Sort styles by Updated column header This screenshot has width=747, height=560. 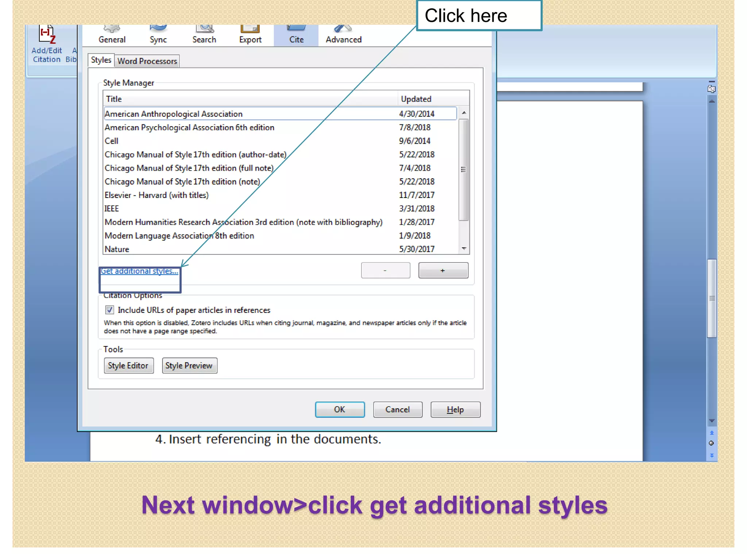[x=433, y=99]
